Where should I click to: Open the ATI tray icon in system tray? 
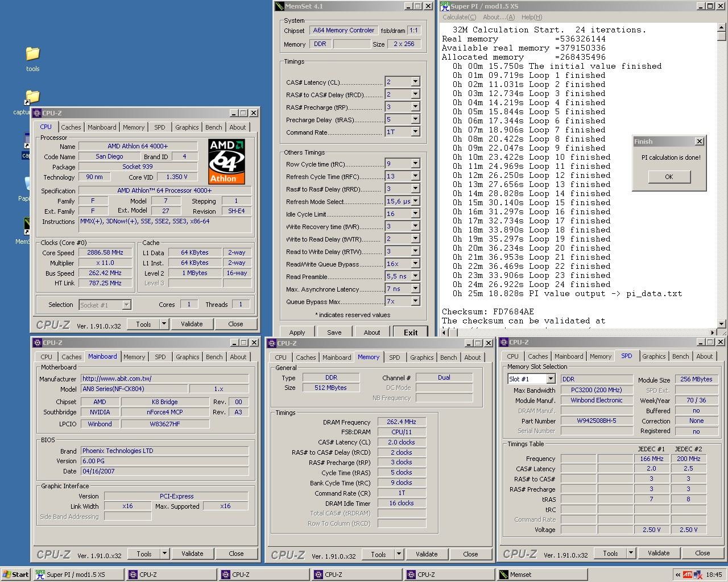tap(688, 575)
